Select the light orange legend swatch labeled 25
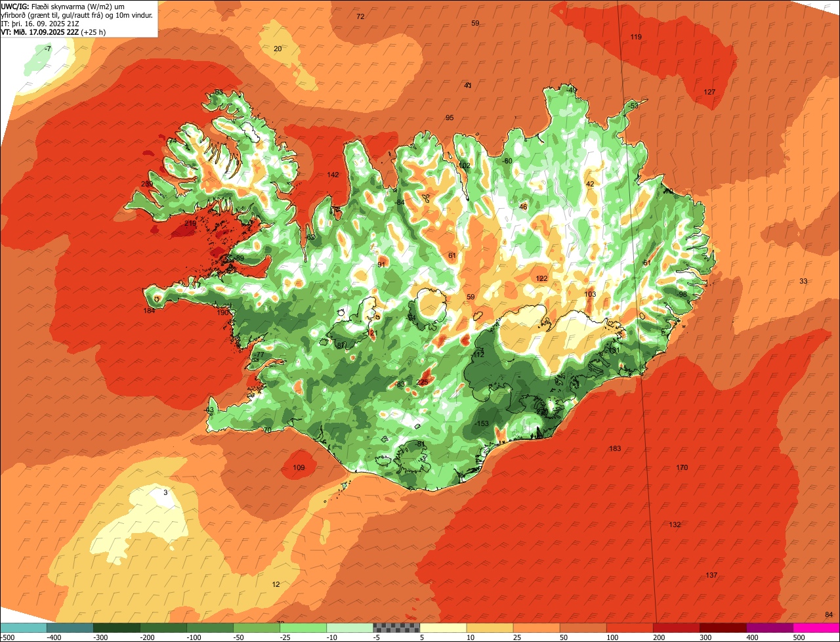Image resolution: width=840 pixels, height=642 pixels. (x=536, y=628)
